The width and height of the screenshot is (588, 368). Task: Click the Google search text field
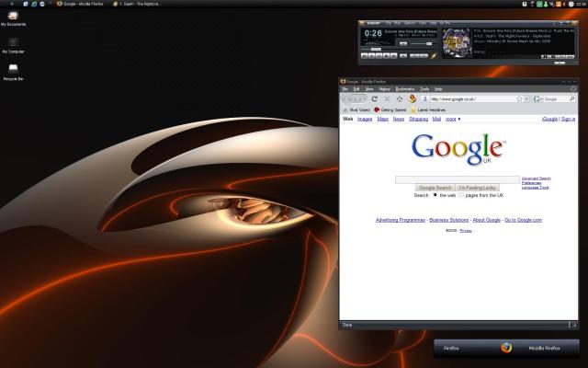point(457,178)
